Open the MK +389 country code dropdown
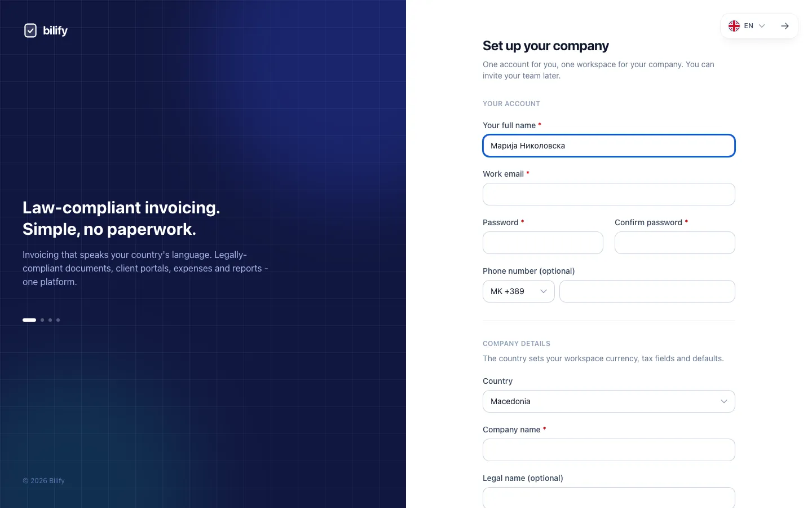The image size is (812, 508). [519, 291]
